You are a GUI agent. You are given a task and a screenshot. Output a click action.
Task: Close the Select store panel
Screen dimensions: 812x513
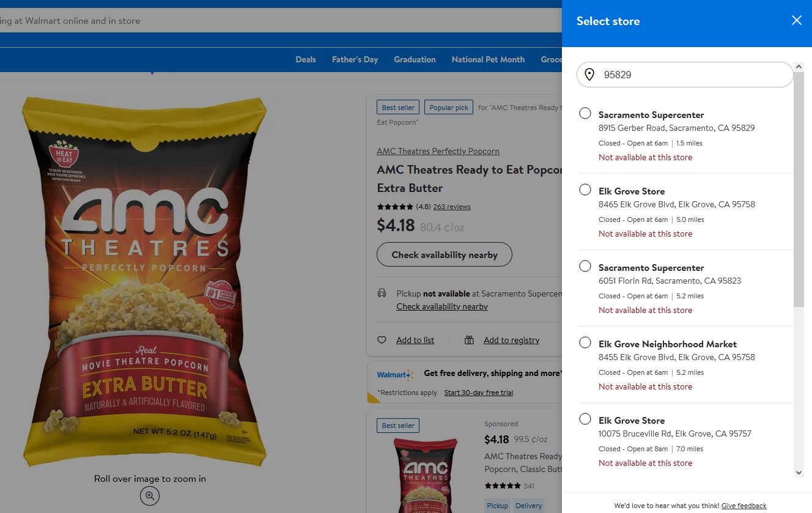click(796, 21)
